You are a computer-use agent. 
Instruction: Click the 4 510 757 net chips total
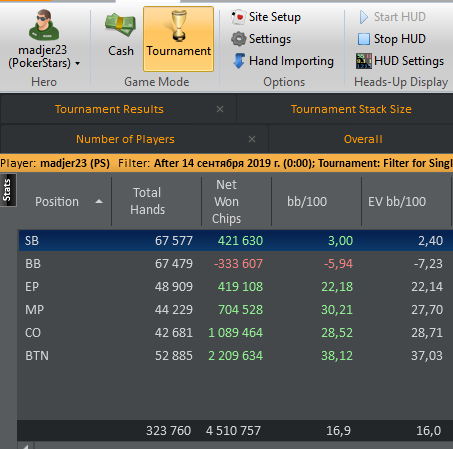pos(233,431)
